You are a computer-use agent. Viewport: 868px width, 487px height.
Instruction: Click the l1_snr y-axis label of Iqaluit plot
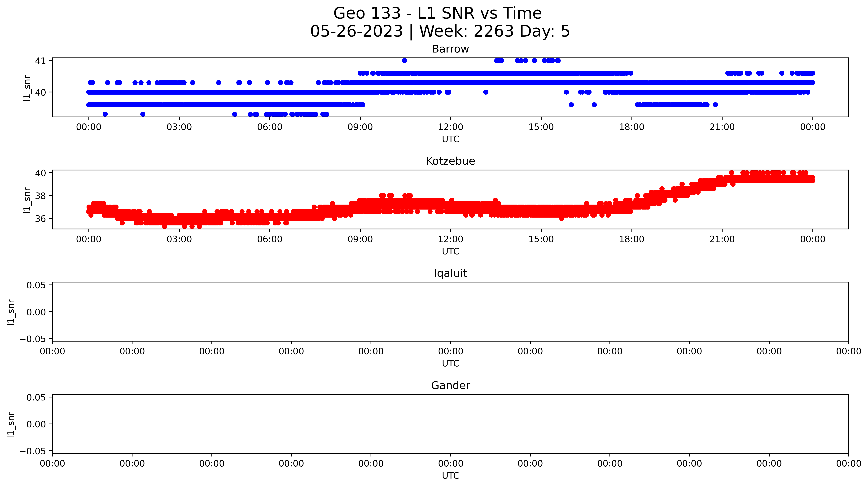click(x=11, y=312)
